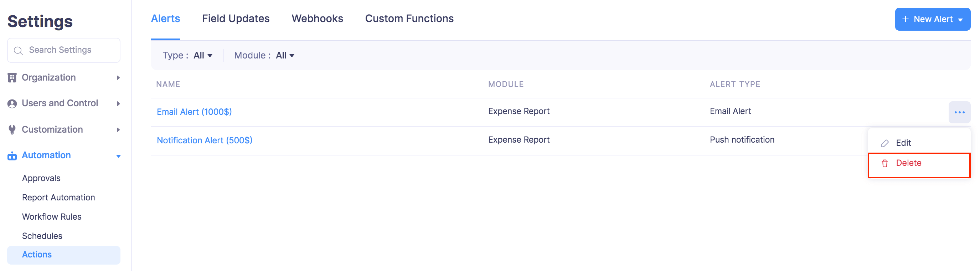Click the Organization building icon
Image resolution: width=980 pixels, height=271 pixels.
coord(12,78)
